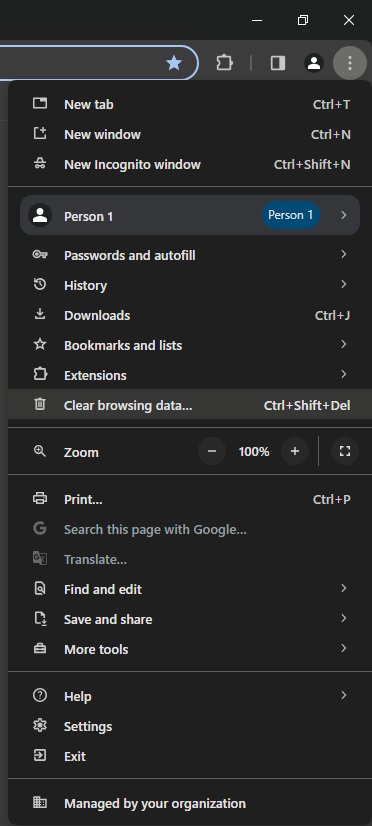Expand the Passwords and autofill submenu
Image resolution: width=372 pixels, height=826 pixels.
pos(190,255)
